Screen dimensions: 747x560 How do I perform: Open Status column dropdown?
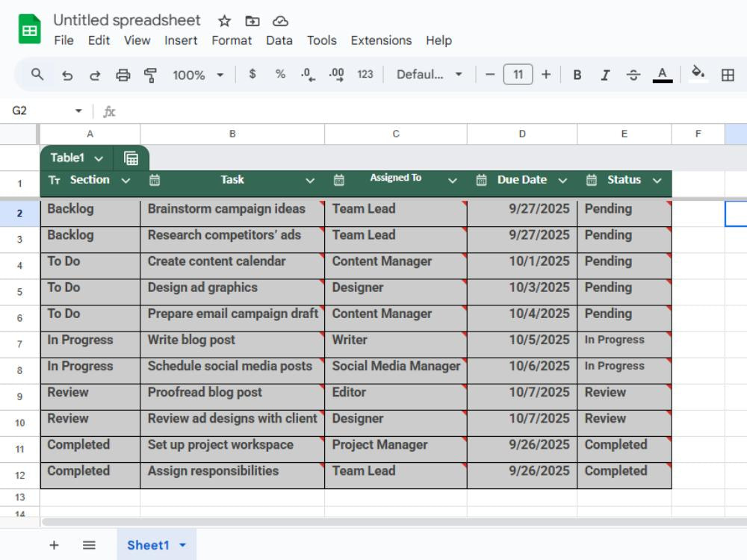click(x=657, y=181)
